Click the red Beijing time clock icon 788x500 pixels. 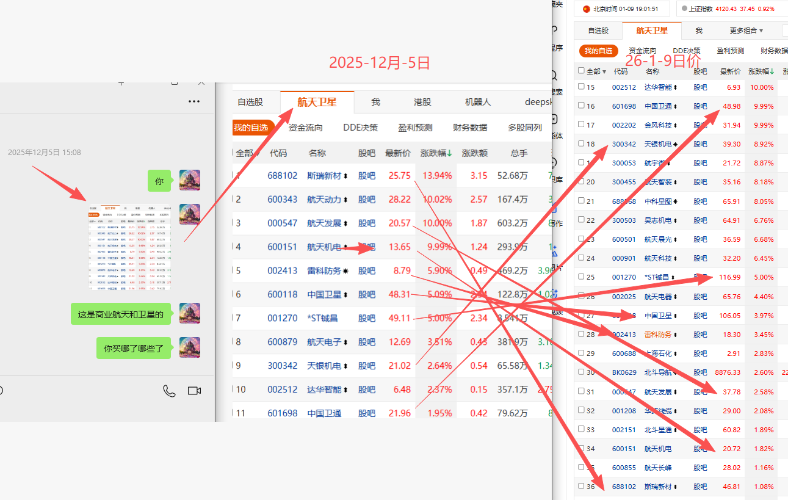586,9
